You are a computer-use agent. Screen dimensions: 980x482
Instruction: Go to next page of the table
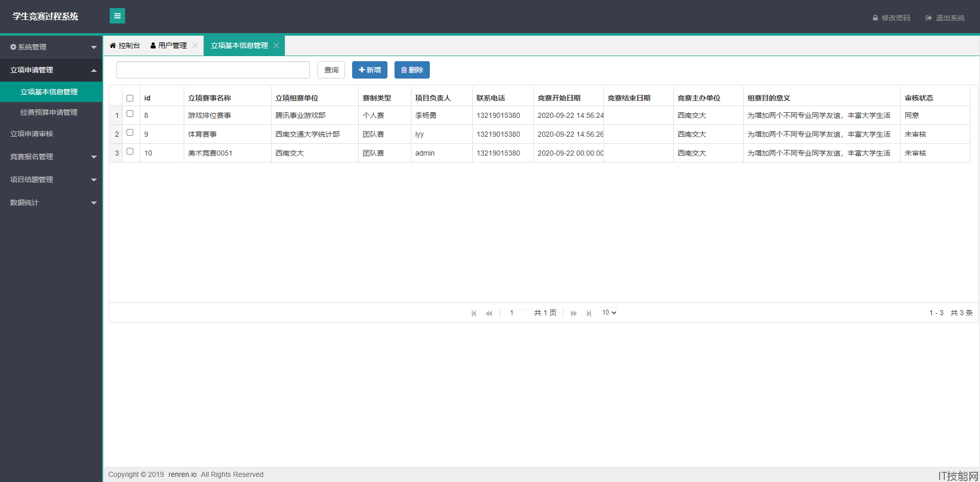coord(574,313)
